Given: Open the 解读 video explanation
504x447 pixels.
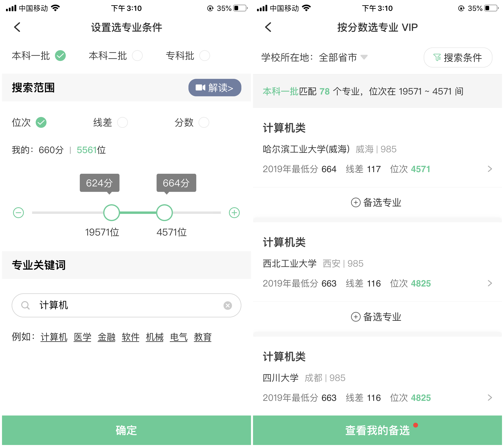Looking at the screenshot, I should point(215,88).
